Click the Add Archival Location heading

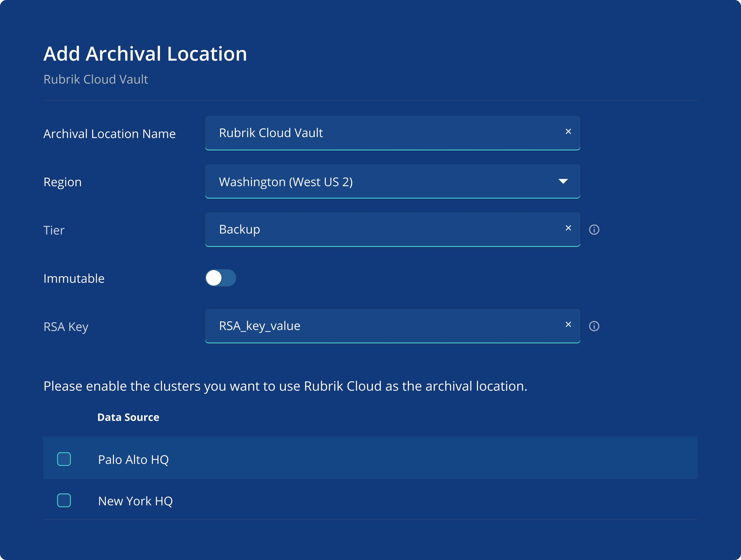point(145,53)
